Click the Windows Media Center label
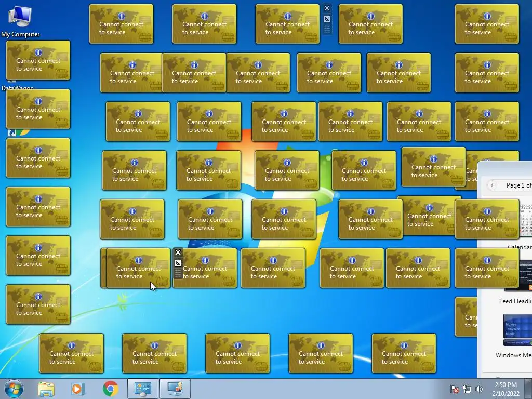 click(513, 355)
